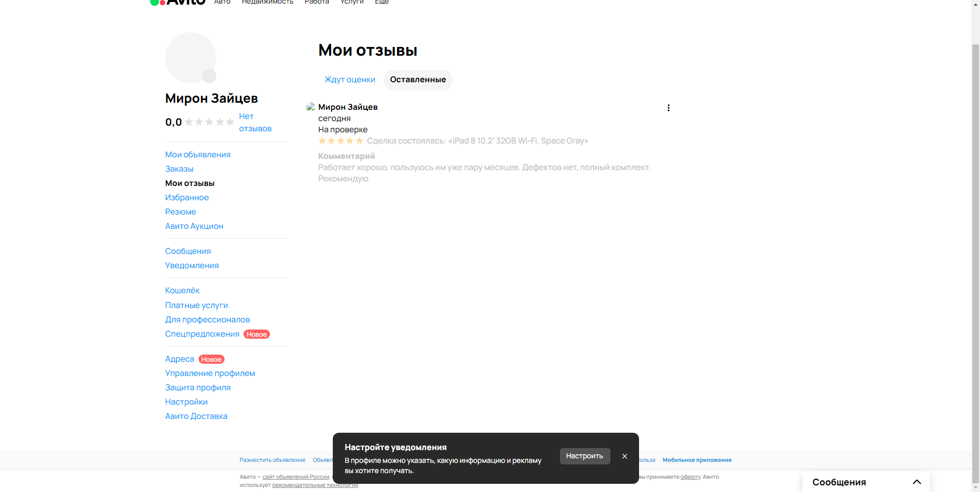Viewport: 980px width, 492px height.
Task: Open Спецпредложения link
Action: [202, 334]
